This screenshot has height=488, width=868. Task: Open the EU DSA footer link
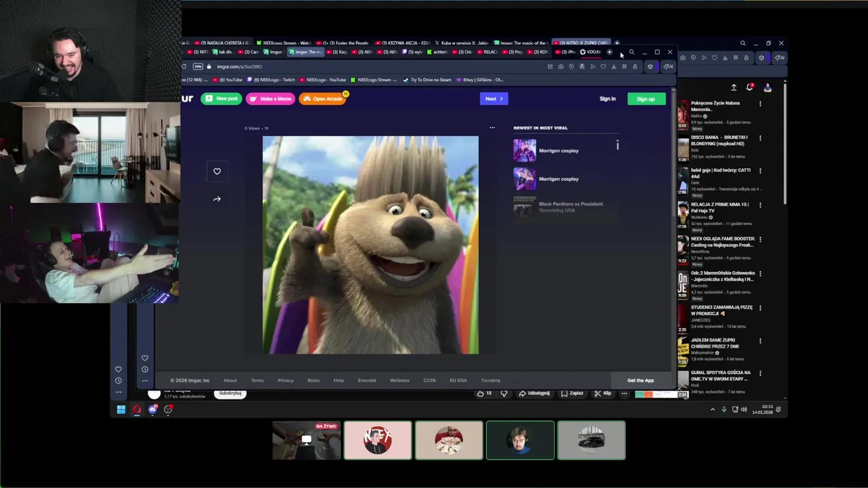pyautogui.click(x=458, y=380)
